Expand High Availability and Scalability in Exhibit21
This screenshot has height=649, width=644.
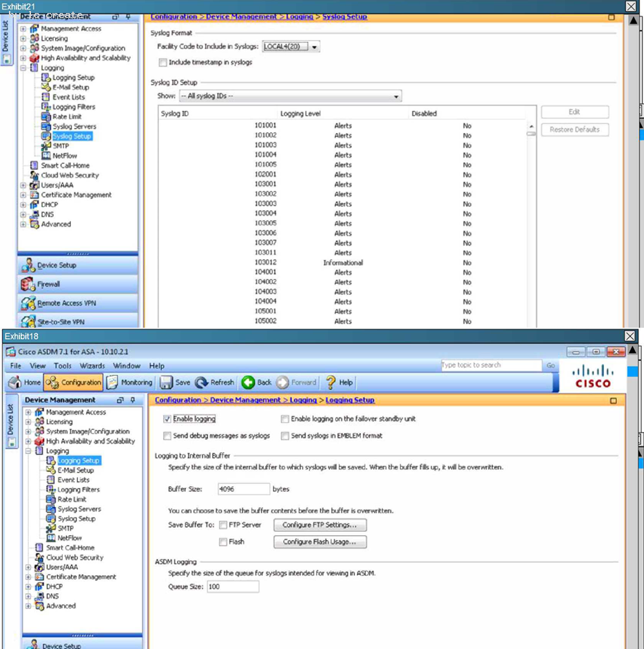tap(23, 58)
